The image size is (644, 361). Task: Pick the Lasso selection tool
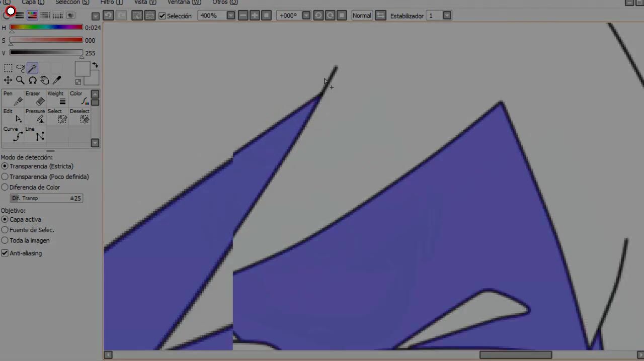[20, 68]
